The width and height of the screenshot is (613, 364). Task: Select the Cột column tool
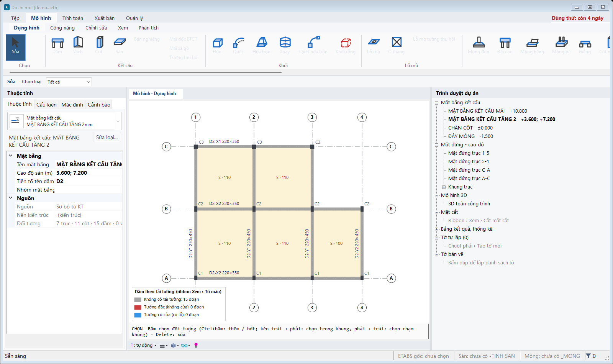pos(99,46)
